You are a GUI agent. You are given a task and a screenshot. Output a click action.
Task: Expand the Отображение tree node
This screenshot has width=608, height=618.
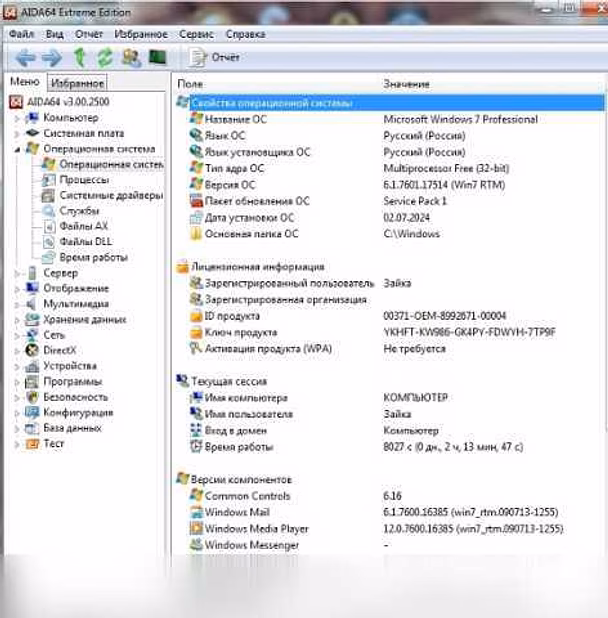17,289
